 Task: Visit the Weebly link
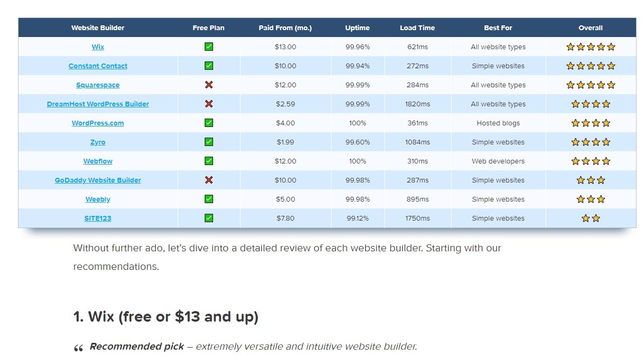point(98,199)
